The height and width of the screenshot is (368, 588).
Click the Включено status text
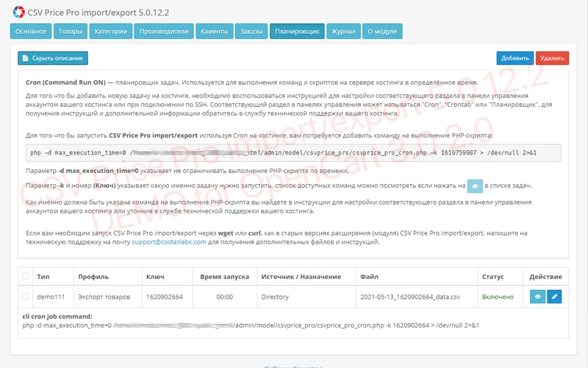(x=498, y=297)
